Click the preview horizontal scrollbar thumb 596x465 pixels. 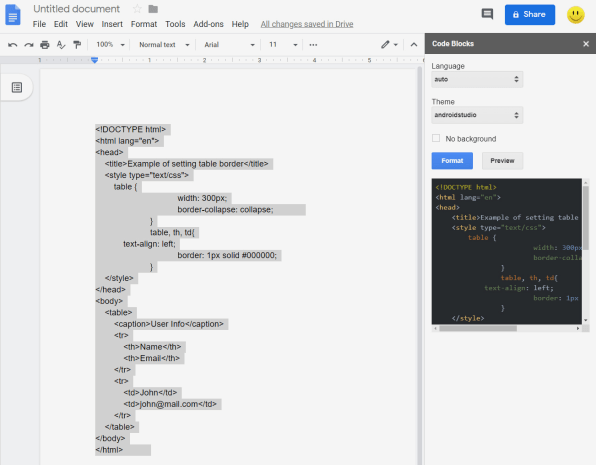tap(478, 328)
